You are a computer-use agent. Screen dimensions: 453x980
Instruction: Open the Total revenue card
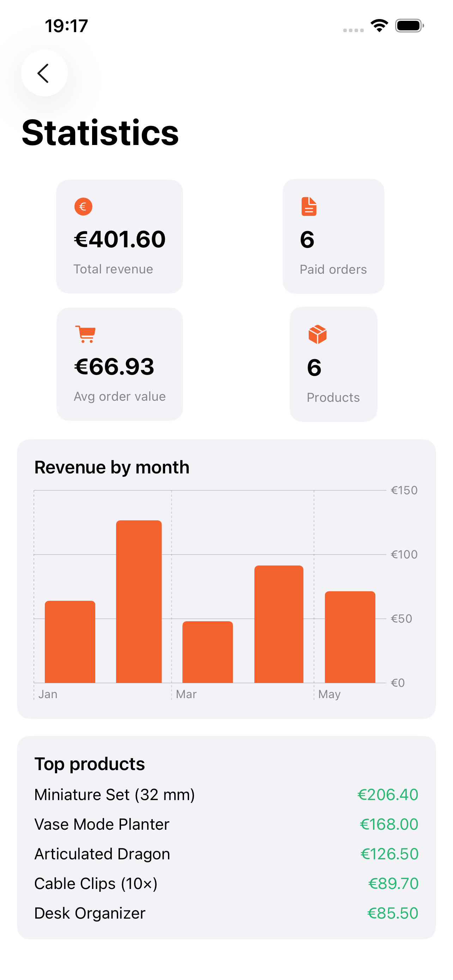[120, 236]
